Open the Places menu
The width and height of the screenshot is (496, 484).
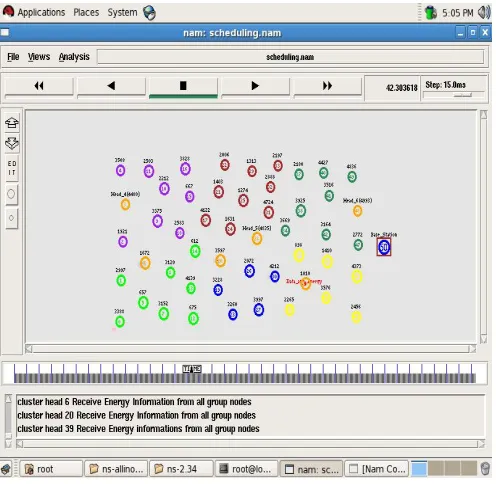click(86, 12)
